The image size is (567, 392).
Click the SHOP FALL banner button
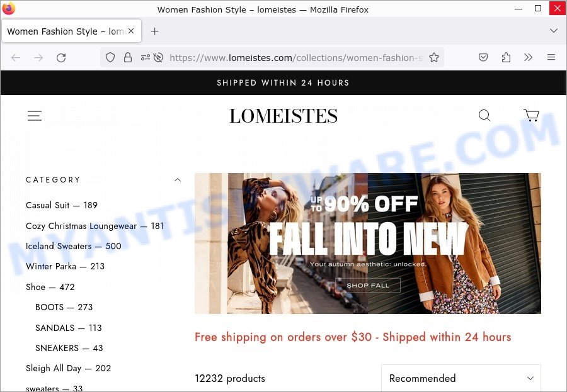point(368,286)
